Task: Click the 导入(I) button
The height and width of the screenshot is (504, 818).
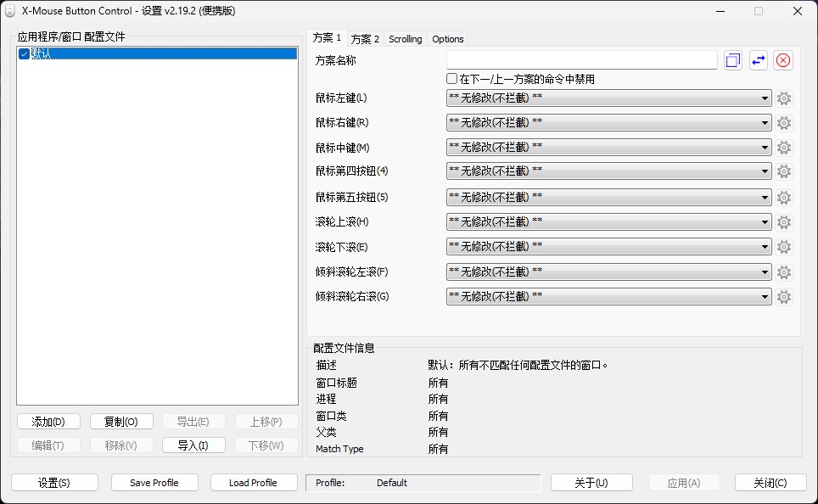Action: (x=193, y=445)
